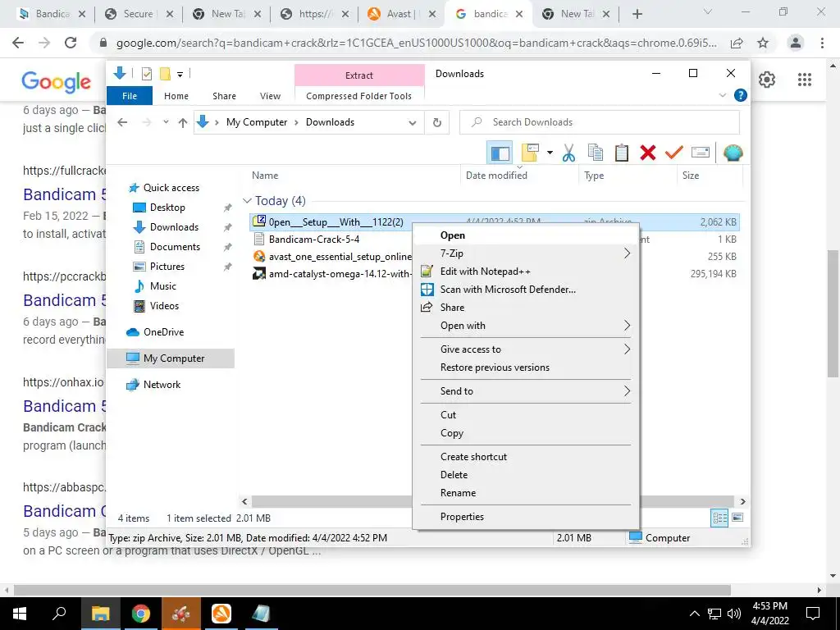Click the Cut scissors icon in Explorer toolbar
The image size is (840, 630).
point(568,153)
